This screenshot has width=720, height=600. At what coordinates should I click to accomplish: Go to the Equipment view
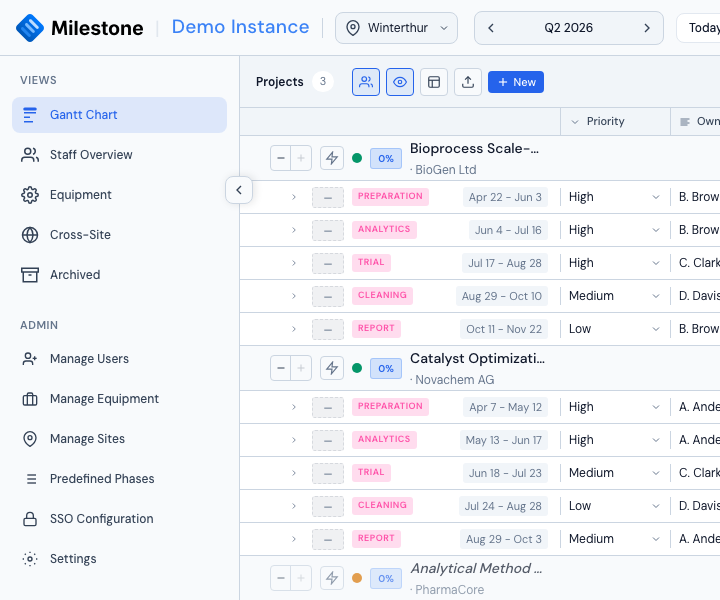(119, 195)
